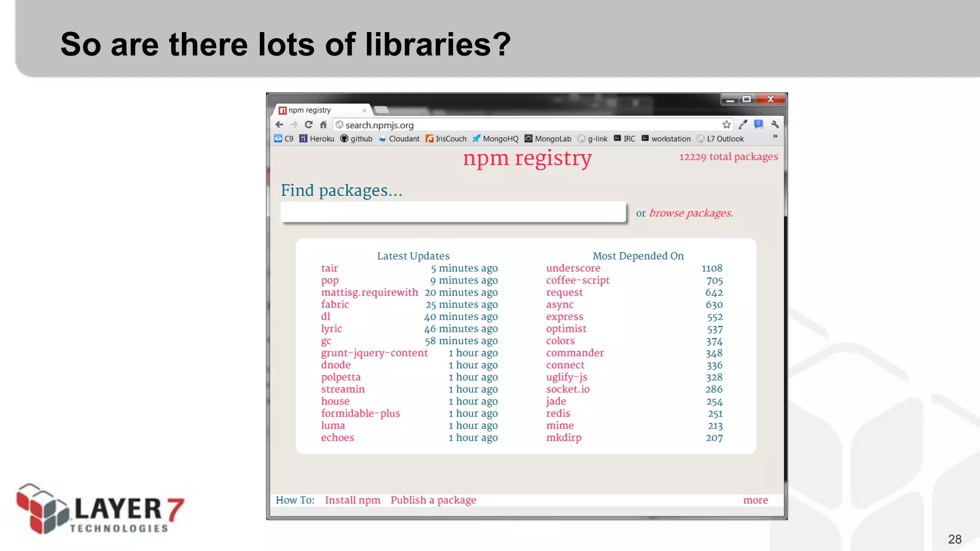Open the wrench settings menu
Viewport: 980px width, 551px height.
pos(775,125)
